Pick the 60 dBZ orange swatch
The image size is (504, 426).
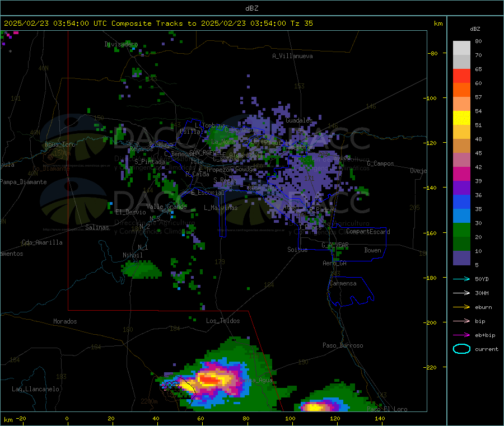click(x=461, y=90)
